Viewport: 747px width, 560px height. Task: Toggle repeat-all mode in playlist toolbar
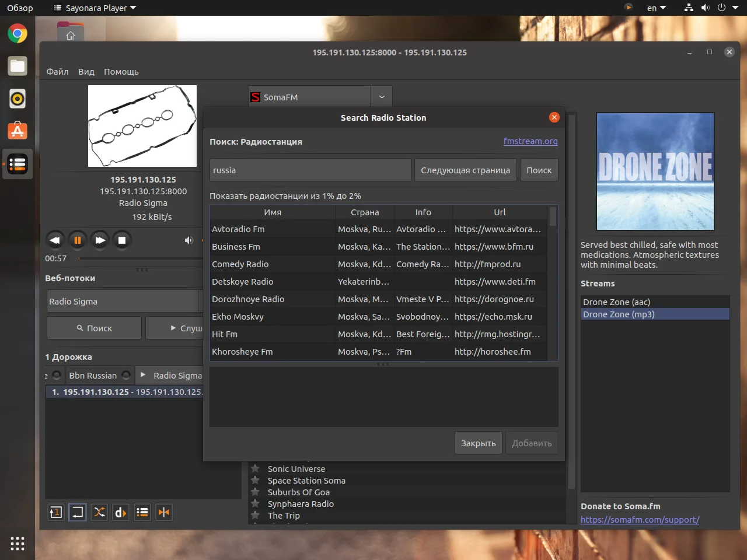(x=77, y=512)
